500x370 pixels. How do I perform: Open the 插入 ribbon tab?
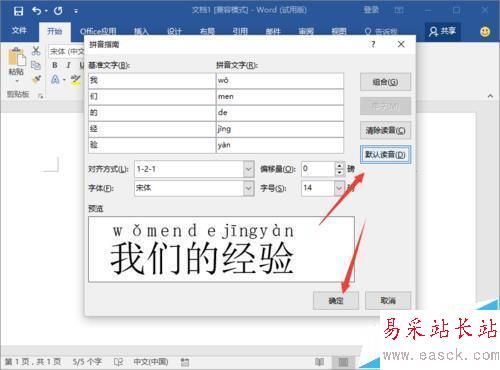pos(141,32)
